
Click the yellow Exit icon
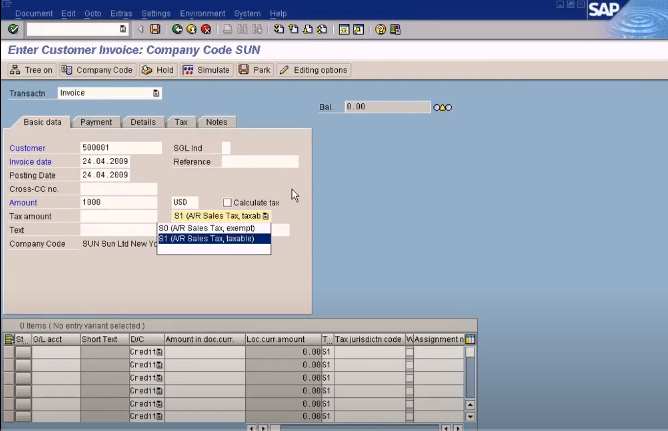click(x=192, y=29)
